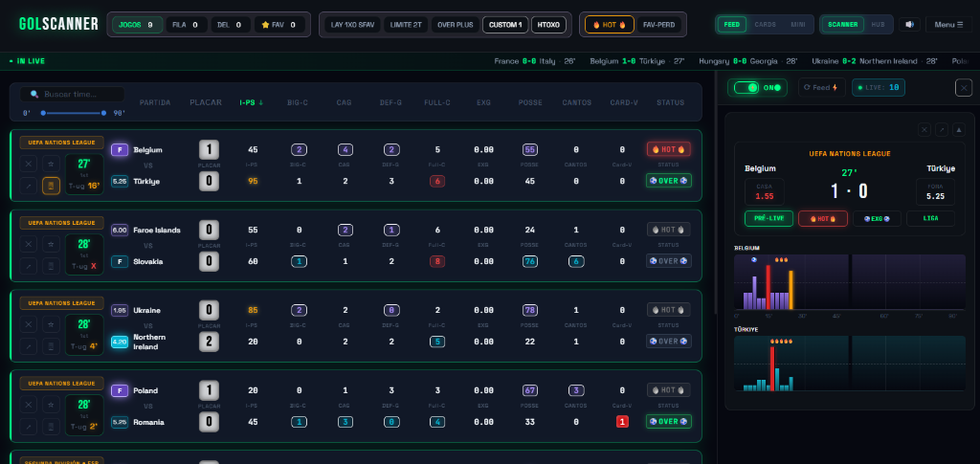Screen dimensions: 980x464
Task: Click expand arrow icon for Ukraine row
Action: tap(28, 346)
